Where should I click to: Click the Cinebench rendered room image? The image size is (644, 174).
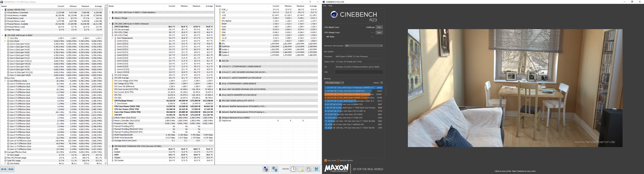(515, 88)
